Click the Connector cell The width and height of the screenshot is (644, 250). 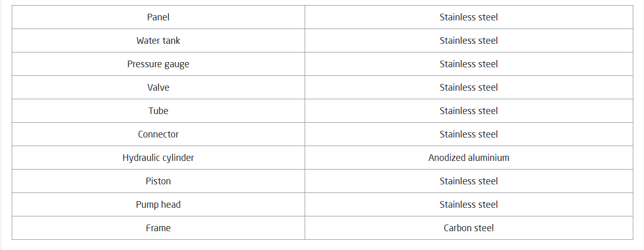tap(158, 134)
